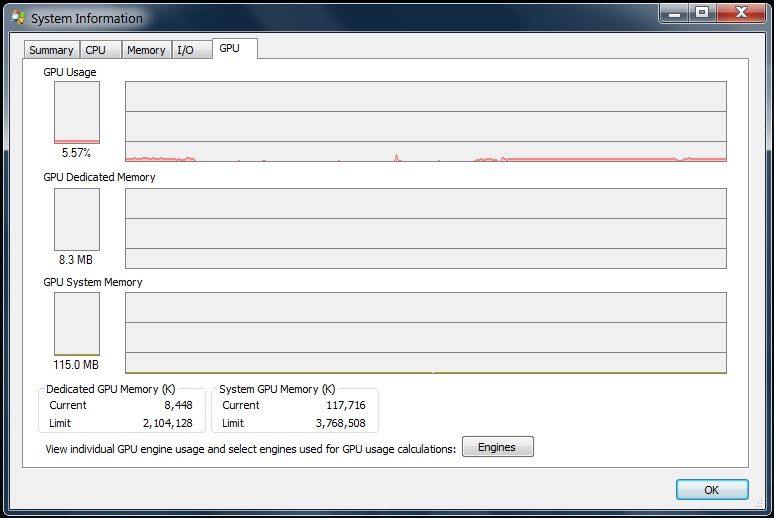Select the 5.57% usage value
The image size is (774, 518).
[76, 153]
